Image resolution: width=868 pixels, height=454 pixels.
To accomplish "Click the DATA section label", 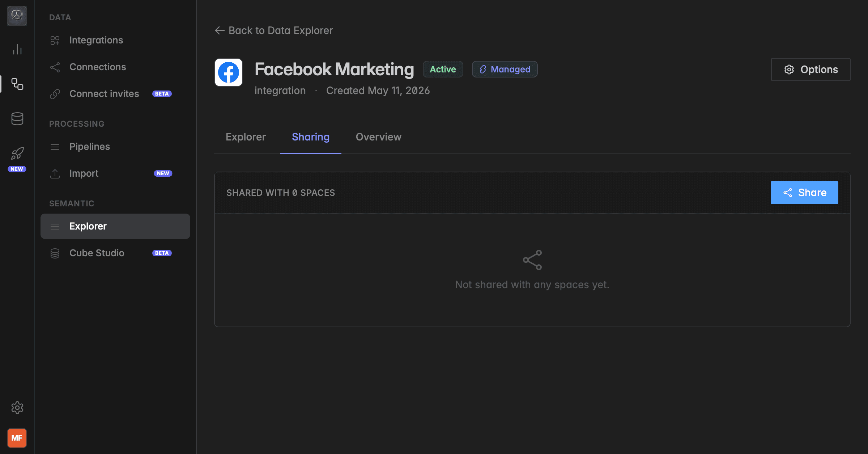I will click(x=60, y=17).
